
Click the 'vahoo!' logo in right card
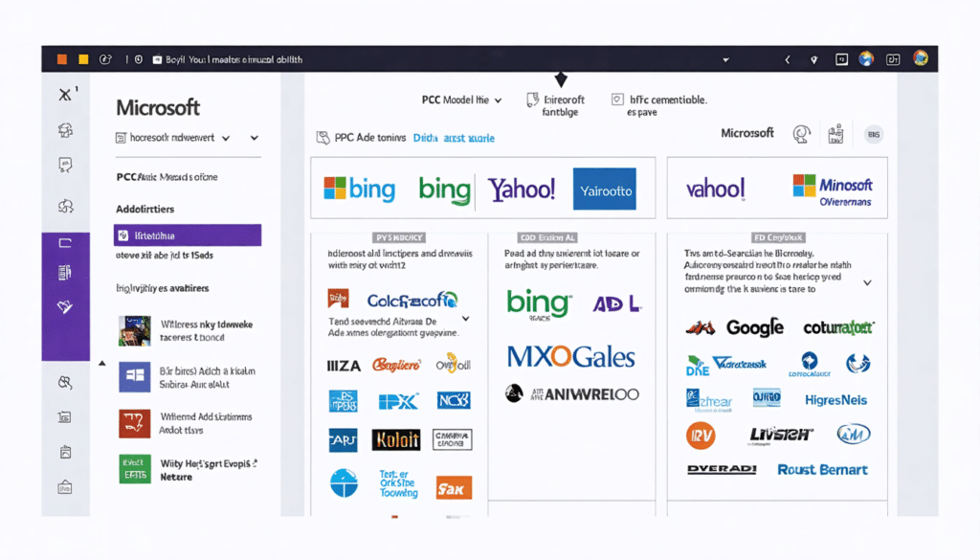pyautogui.click(x=716, y=189)
